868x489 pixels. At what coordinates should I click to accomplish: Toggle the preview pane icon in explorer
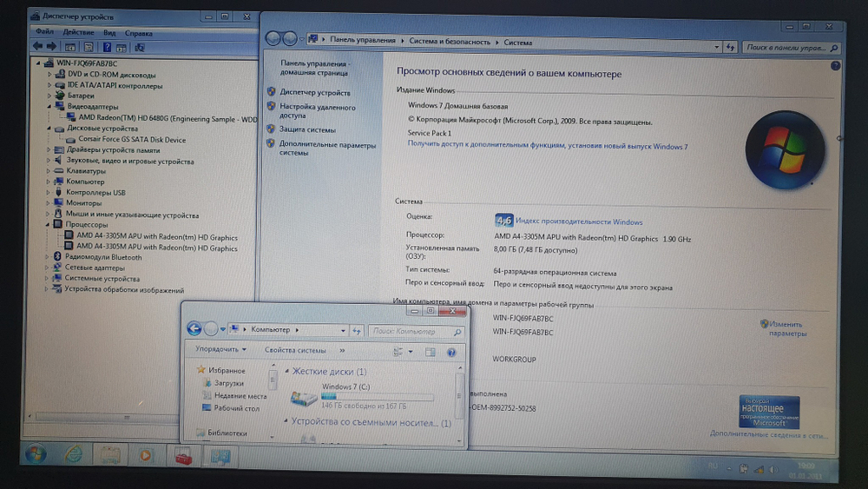point(431,353)
